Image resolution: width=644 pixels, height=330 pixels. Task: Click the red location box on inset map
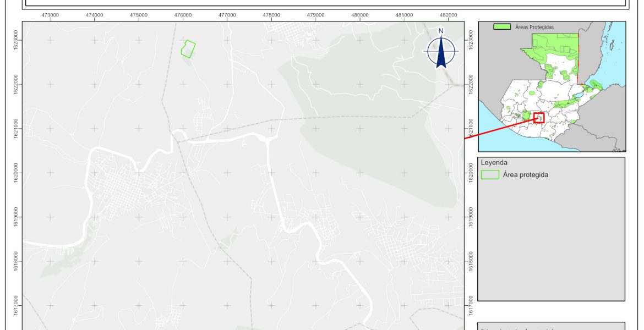tap(538, 118)
